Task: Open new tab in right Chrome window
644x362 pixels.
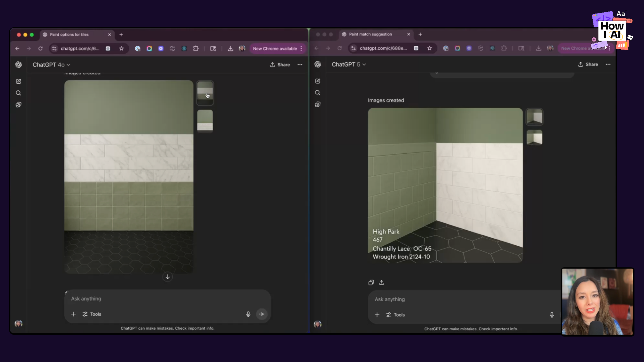Action: [420, 34]
